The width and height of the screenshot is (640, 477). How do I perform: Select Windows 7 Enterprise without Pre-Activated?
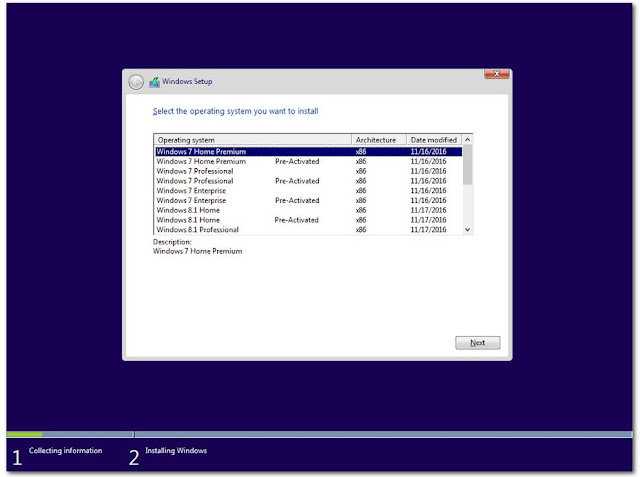pyautogui.click(x=309, y=191)
